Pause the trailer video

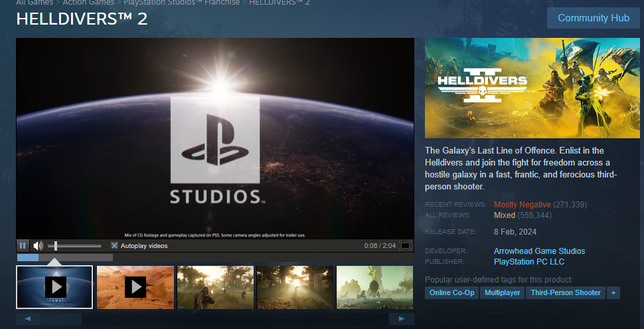click(x=23, y=245)
